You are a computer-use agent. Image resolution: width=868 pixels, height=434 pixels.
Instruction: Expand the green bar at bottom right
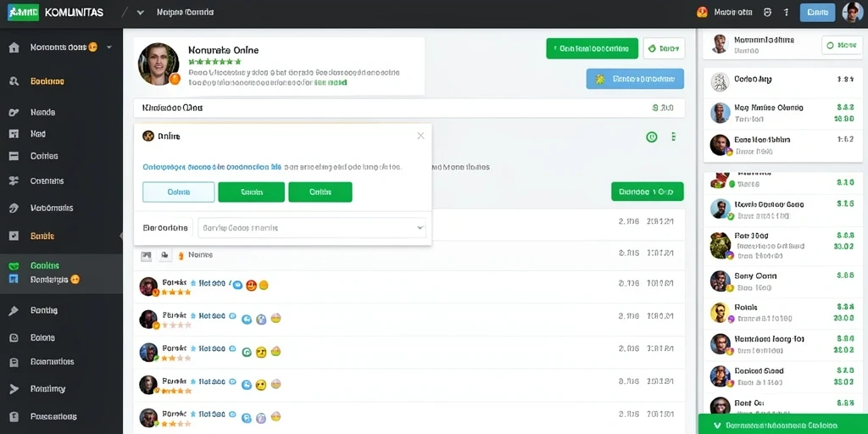782,425
